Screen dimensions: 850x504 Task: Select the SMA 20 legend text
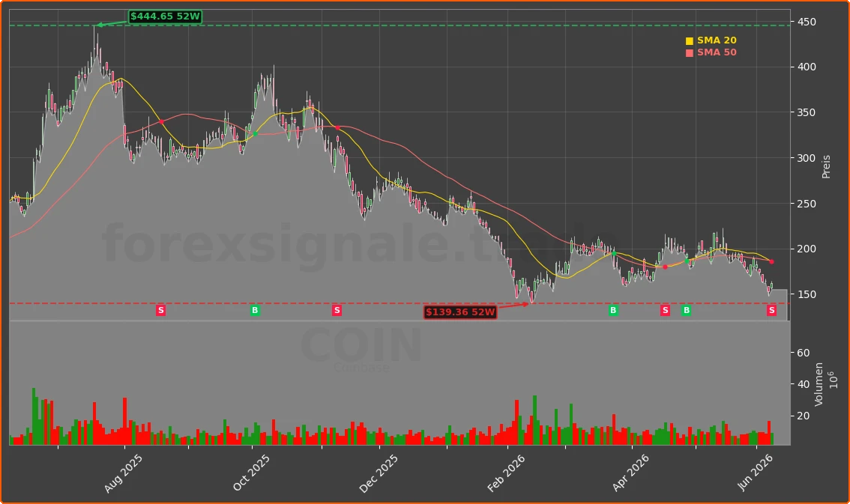tap(717, 40)
